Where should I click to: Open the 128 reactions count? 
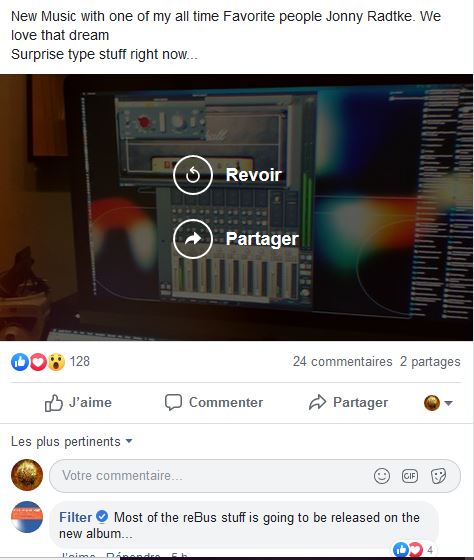pos(80,361)
